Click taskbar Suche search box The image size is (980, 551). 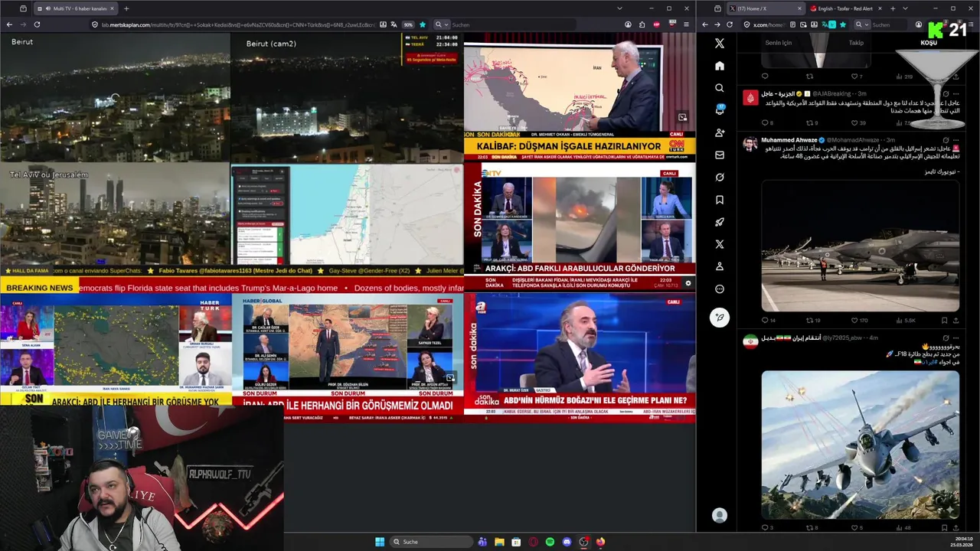click(x=431, y=542)
